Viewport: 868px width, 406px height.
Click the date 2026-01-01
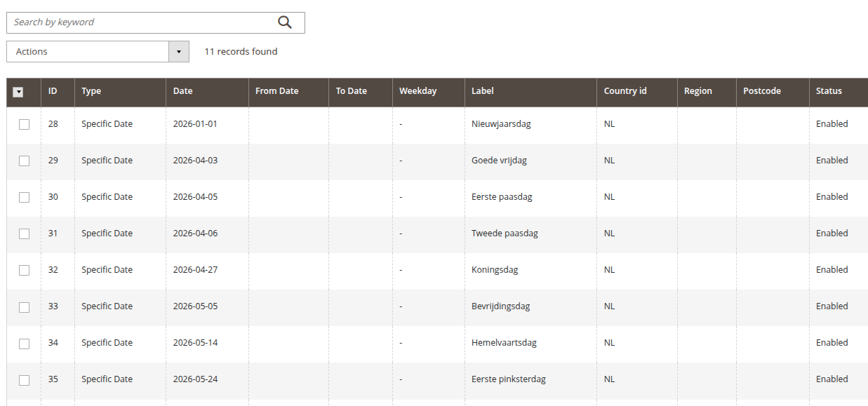coord(195,124)
